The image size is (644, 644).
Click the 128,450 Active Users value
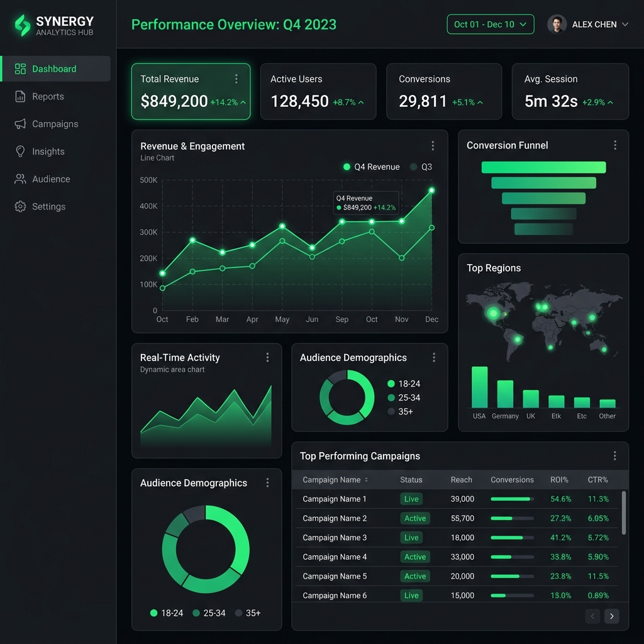tap(300, 101)
